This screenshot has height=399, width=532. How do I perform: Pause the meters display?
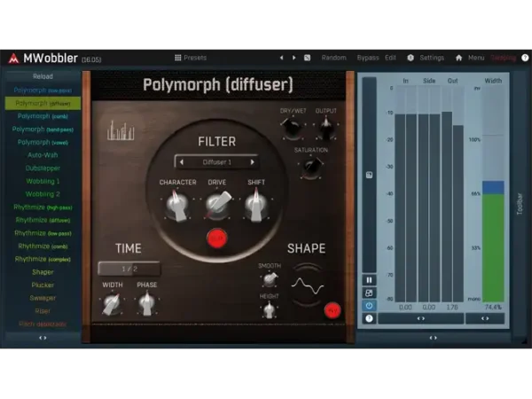pos(369,280)
